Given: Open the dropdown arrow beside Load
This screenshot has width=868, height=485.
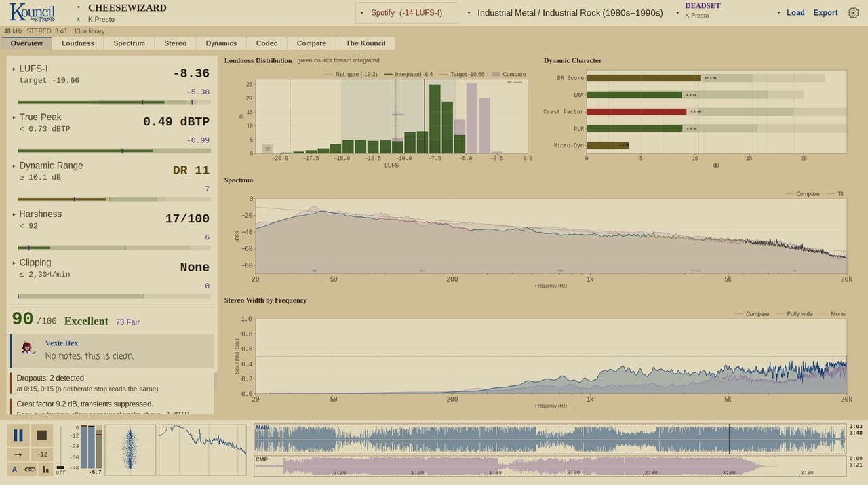Looking at the screenshot, I should tap(778, 12).
